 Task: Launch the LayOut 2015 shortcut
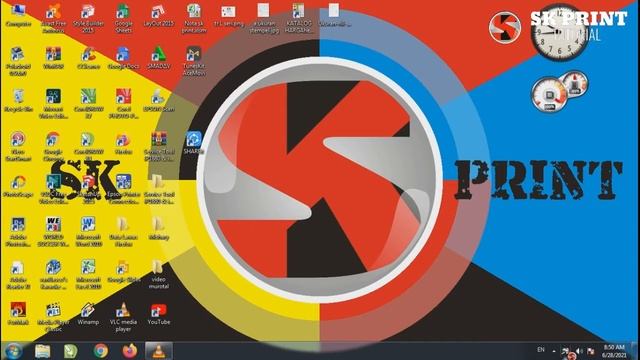tap(158, 16)
